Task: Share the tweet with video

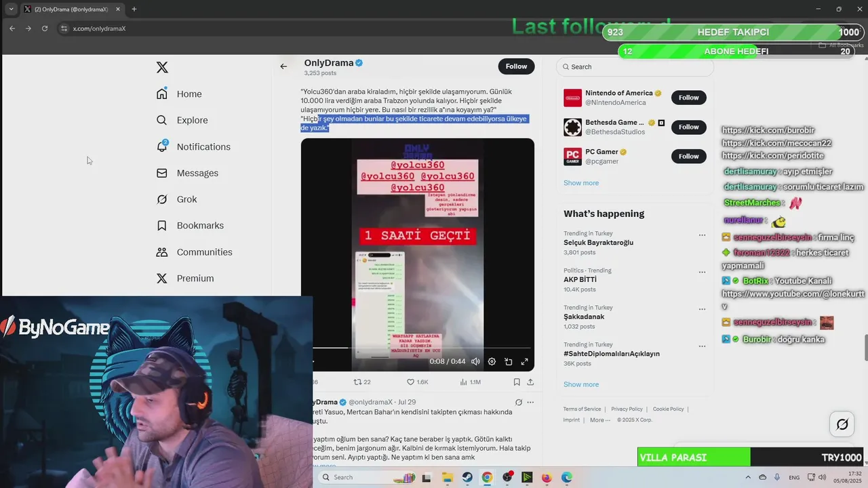Action: 530,382
